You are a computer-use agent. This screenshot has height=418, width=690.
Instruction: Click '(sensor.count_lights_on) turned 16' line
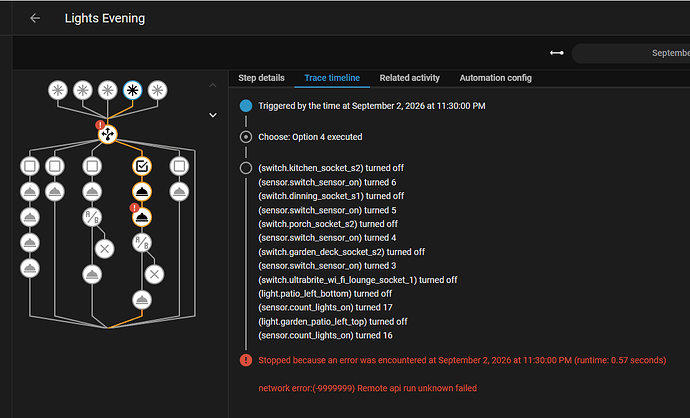[325, 335]
